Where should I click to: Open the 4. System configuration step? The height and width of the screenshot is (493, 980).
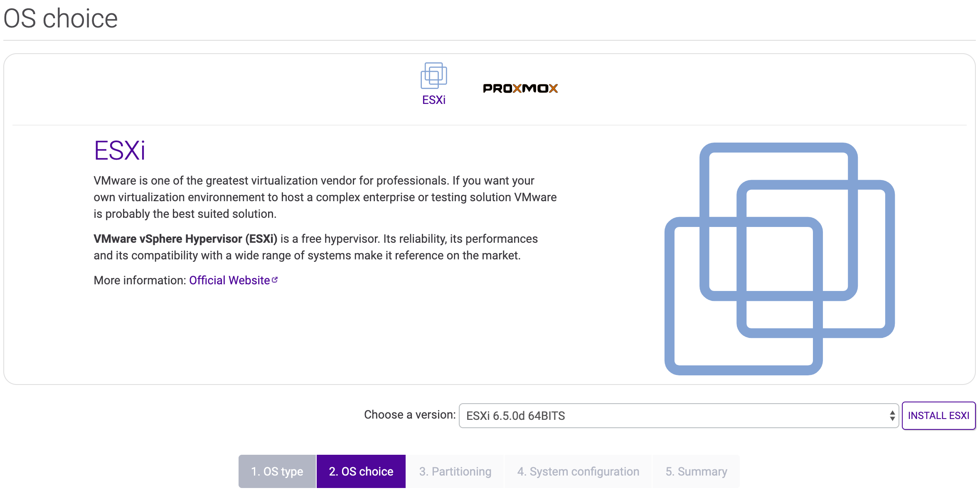tap(578, 471)
